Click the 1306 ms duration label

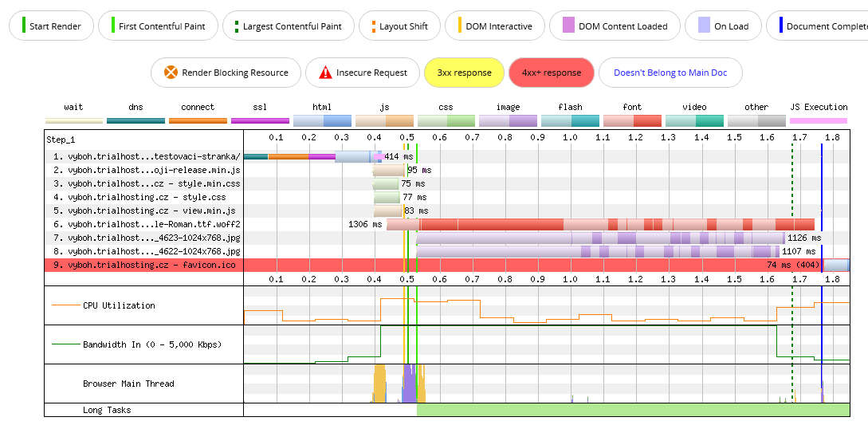[365, 224]
